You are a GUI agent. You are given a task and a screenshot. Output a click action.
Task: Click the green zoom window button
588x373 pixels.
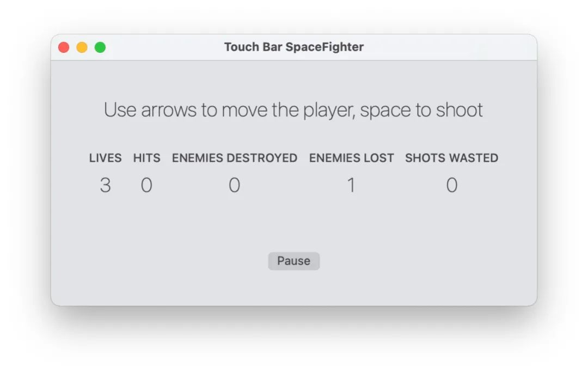(x=100, y=47)
